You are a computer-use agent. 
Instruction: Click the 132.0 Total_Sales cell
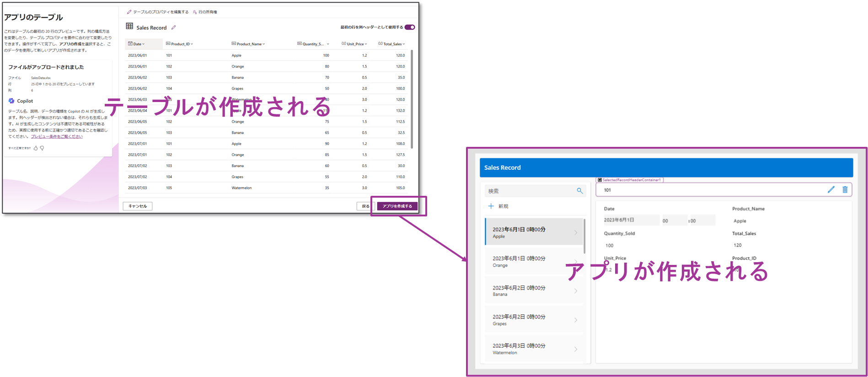point(400,110)
